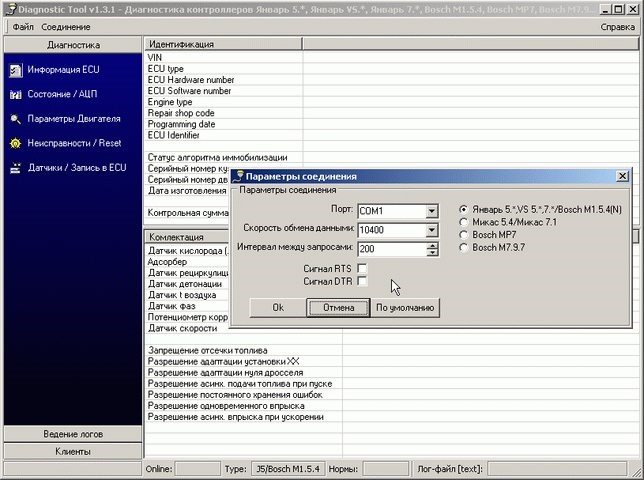This screenshot has width=644, height=480.
Task: Click the Состояние / АЦП sidebar icon
Action: (x=16, y=94)
